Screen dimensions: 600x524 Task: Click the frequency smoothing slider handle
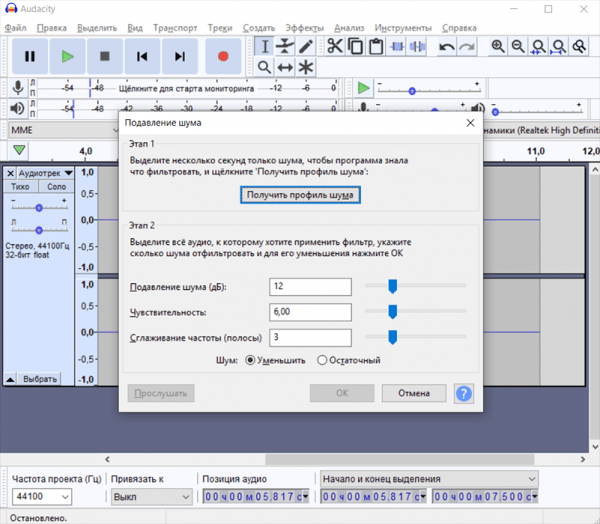(x=392, y=337)
